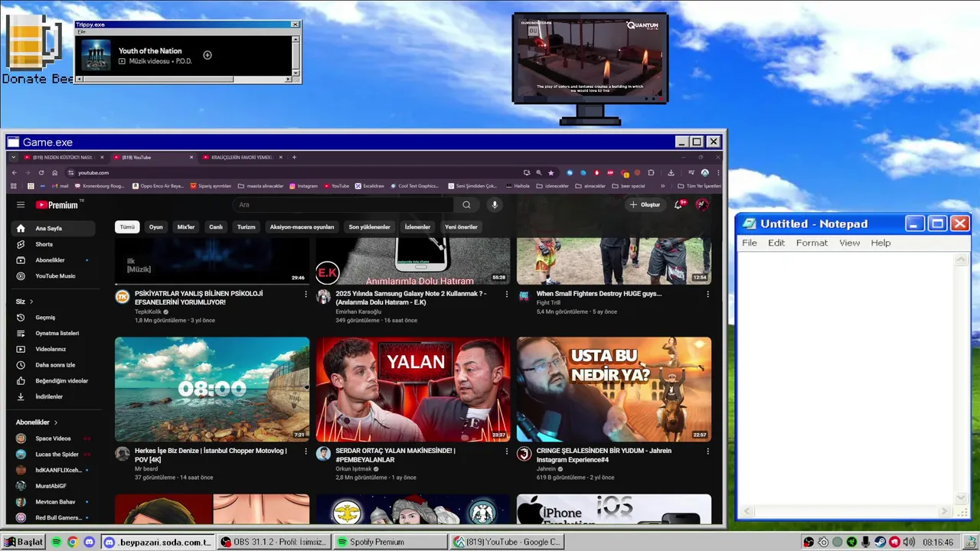Bookmark the page with the star icon
This screenshot has height=551, width=980.
(550, 173)
